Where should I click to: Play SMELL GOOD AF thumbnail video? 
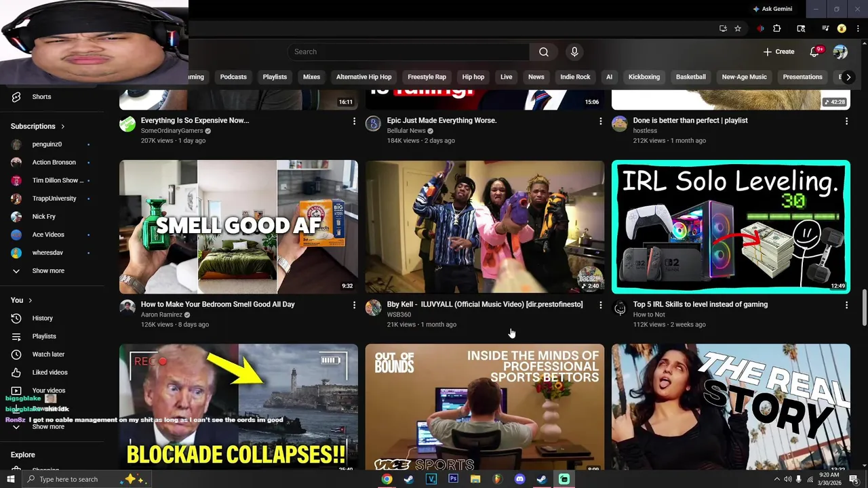coord(239,226)
